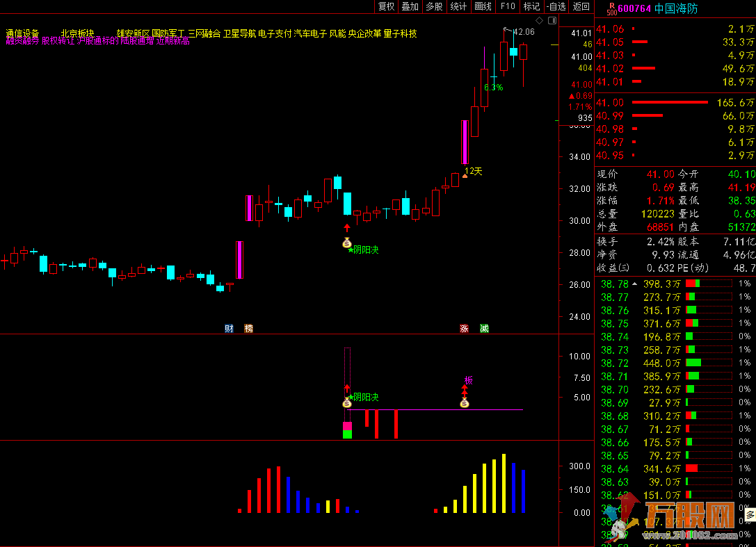Image resolution: width=756 pixels, height=547 pixels.
Task: Click the 38.72 row with 448.0万
Action: tap(675, 363)
